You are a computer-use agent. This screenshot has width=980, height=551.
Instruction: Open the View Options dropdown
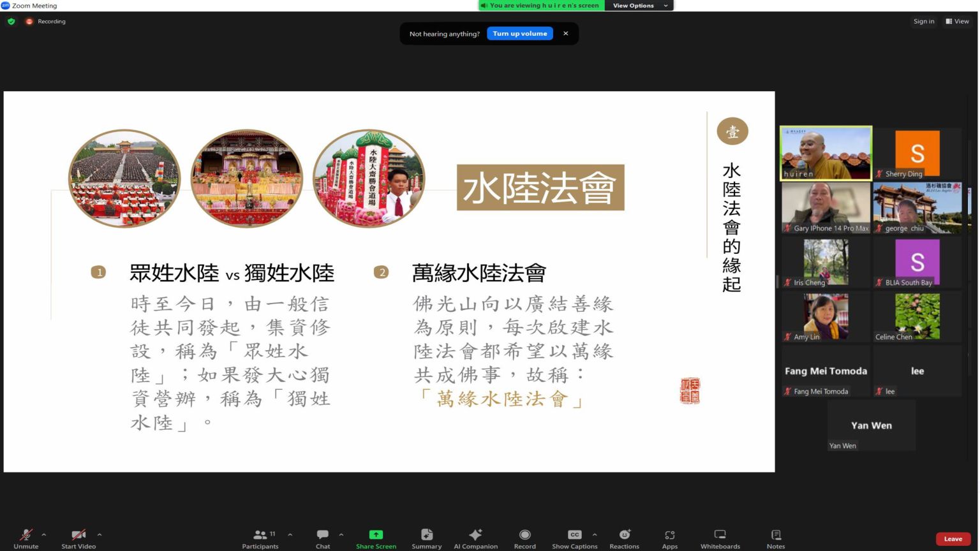tap(638, 5)
